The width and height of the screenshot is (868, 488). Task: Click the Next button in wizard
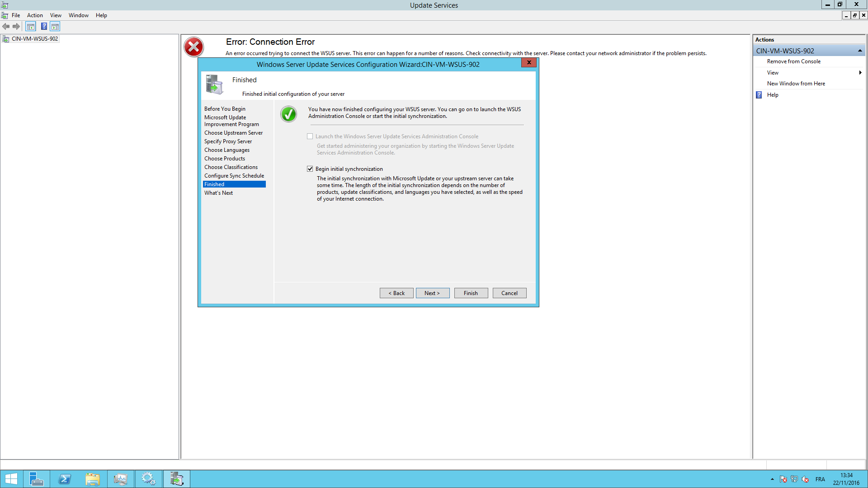coord(433,293)
